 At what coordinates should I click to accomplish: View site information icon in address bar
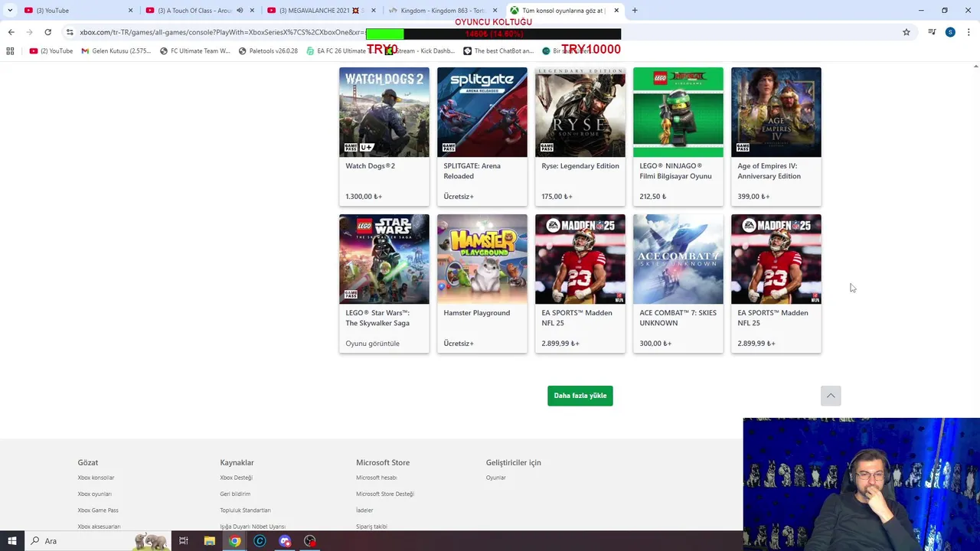(x=70, y=32)
